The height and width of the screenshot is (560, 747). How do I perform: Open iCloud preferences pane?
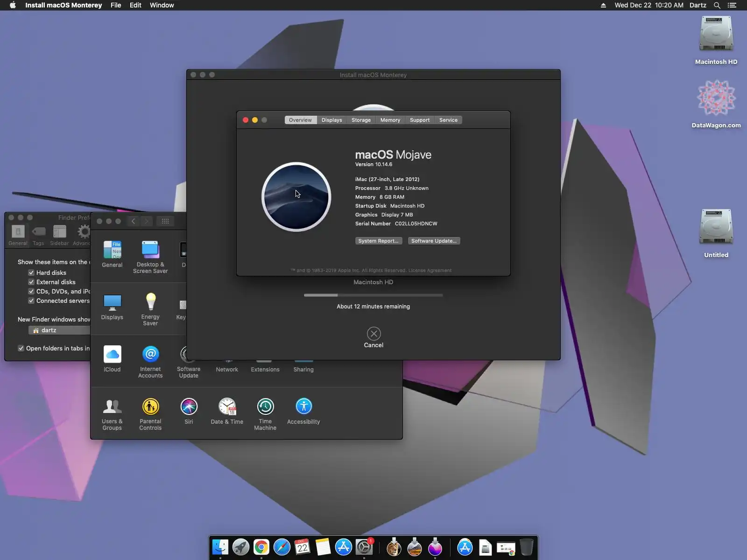112,359
